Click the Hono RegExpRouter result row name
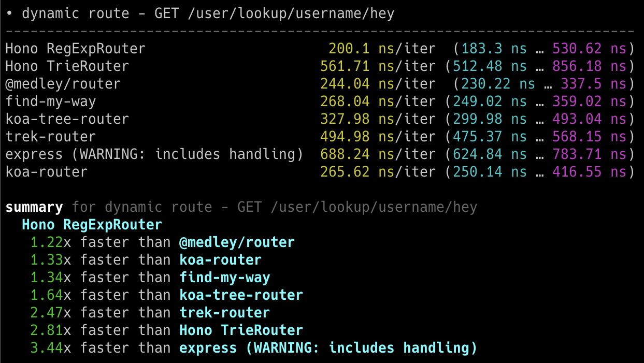The height and width of the screenshot is (363, 644). click(x=75, y=49)
